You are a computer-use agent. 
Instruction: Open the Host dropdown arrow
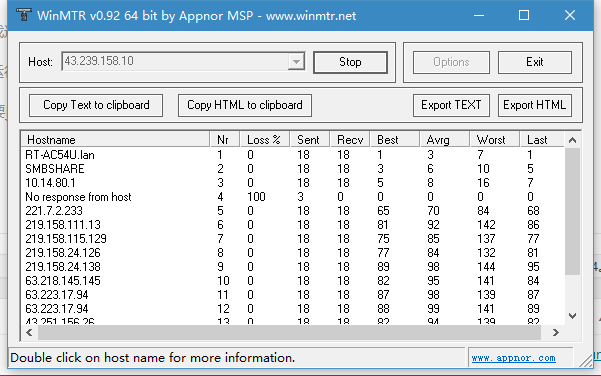click(x=296, y=61)
